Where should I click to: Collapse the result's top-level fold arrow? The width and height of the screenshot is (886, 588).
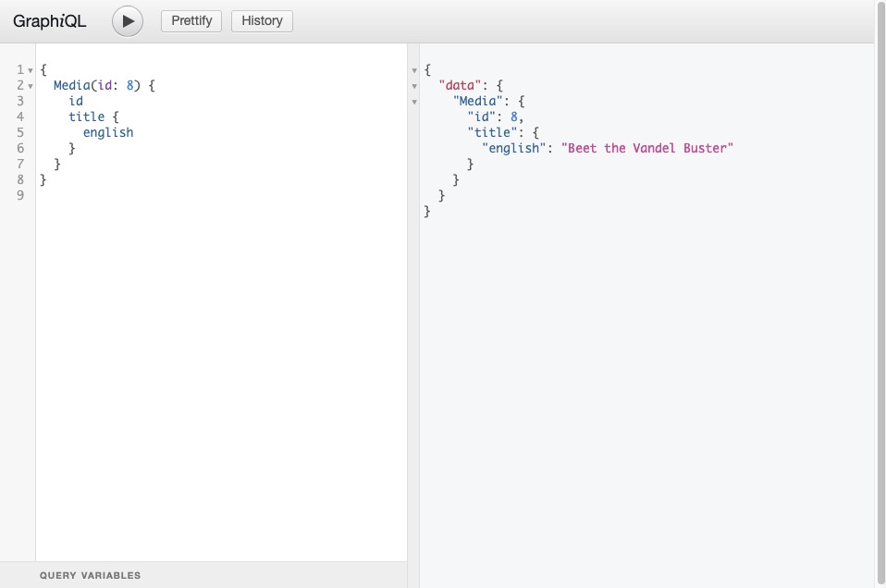414,70
